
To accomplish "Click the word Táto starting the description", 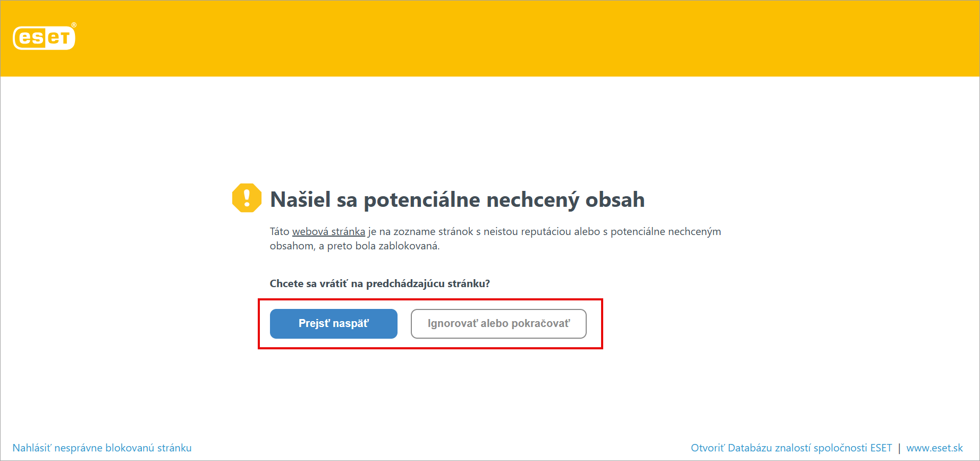I will (280, 232).
